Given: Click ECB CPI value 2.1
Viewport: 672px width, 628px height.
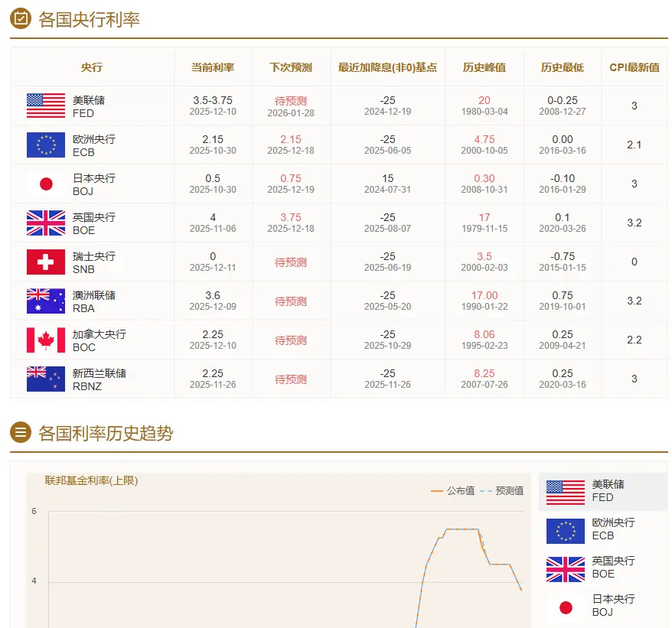Looking at the screenshot, I should 634,145.
